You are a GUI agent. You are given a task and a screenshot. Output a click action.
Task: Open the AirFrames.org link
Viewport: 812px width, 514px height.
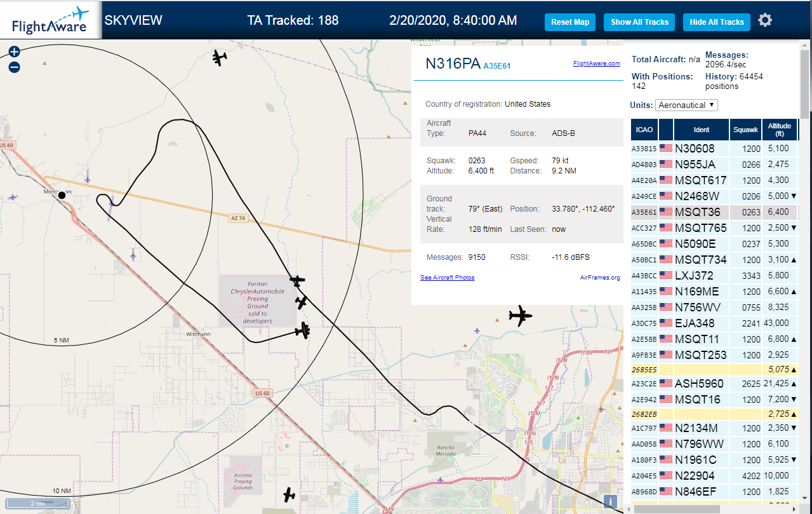click(x=600, y=278)
